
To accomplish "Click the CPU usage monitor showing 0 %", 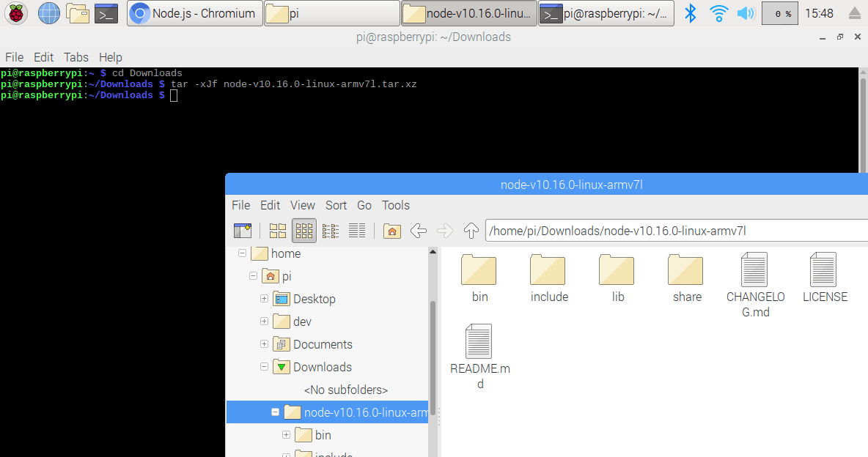I will 780,13.
